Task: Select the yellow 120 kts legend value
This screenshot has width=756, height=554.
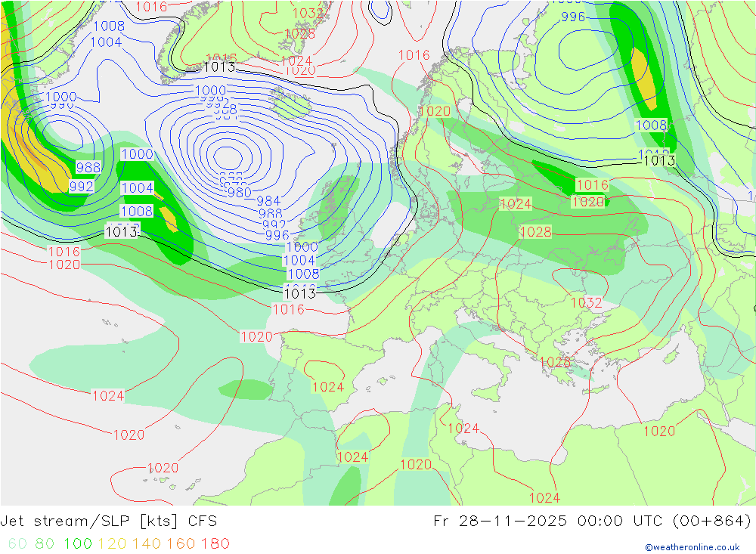Action: pos(112,543)
